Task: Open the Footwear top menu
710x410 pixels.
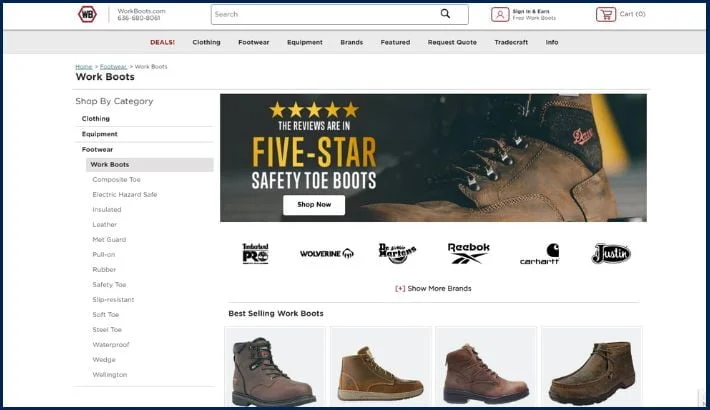Action: [x=254, y=42]
